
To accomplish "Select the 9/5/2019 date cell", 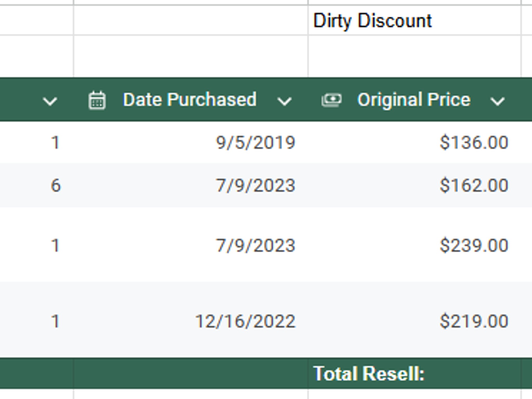I will [191, 142].
